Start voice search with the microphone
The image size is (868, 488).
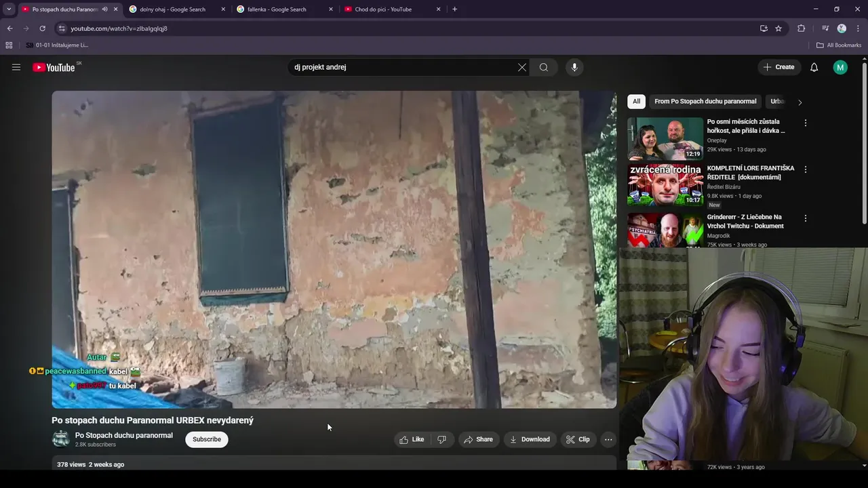(x=574, y=67)
